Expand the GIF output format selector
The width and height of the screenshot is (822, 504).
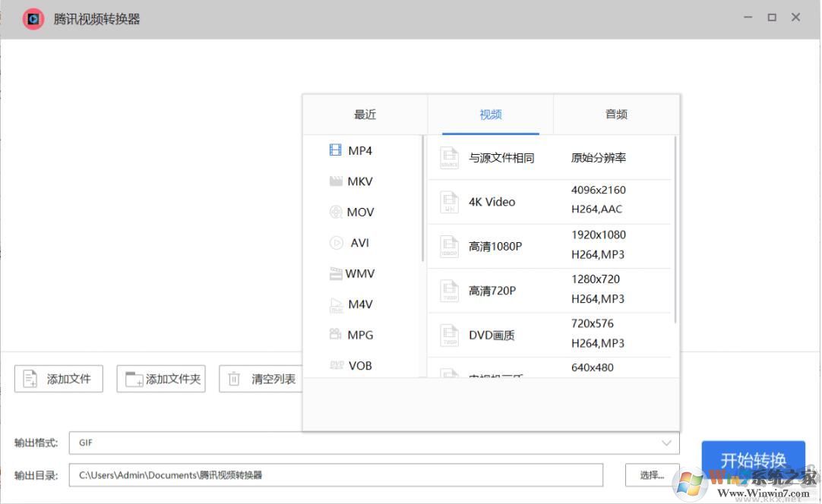(372, 443)
